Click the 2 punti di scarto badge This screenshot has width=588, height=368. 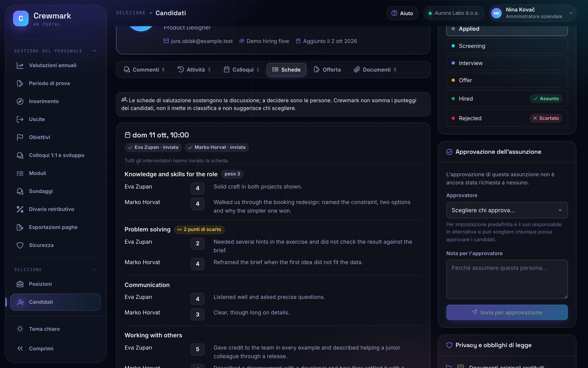point(199,229)
